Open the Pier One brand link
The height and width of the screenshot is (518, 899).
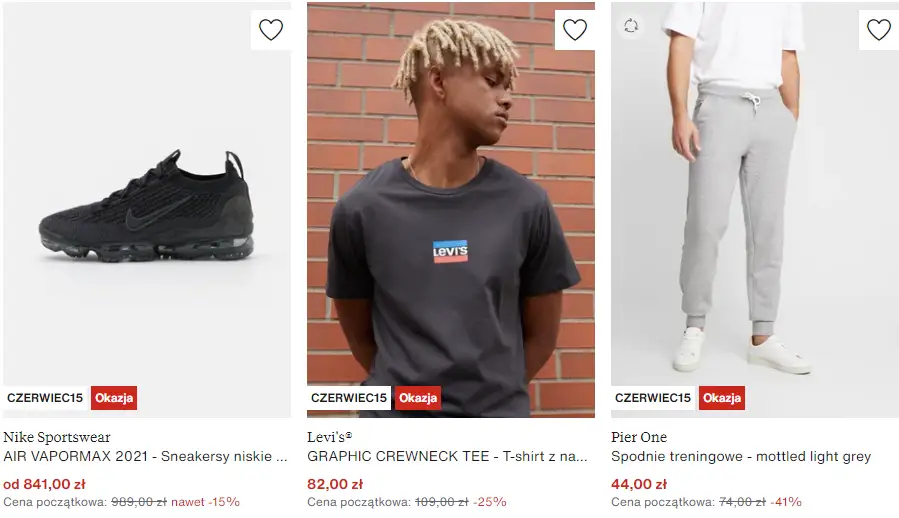639,437
